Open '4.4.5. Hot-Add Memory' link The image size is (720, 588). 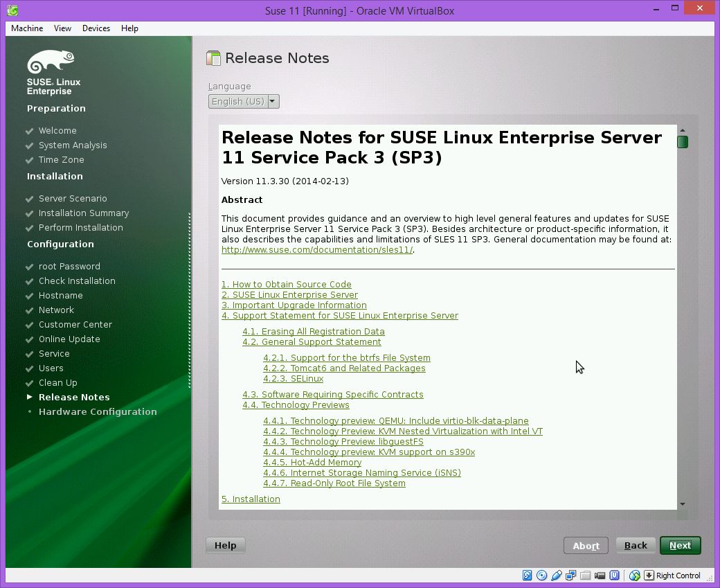coord(312,463)
